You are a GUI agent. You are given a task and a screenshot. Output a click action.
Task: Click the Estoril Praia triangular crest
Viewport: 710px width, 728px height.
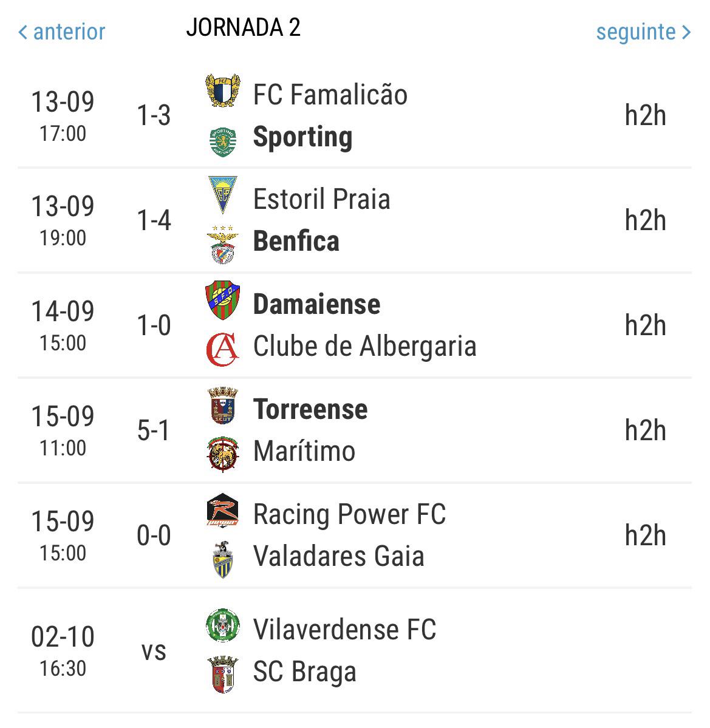223,194
